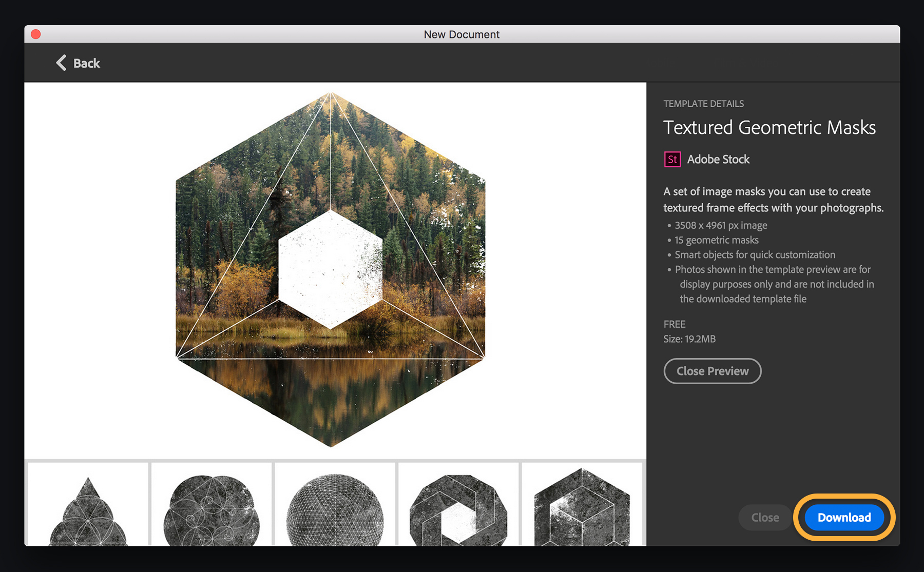Click the FREE price label
This screenshot has height=572, width=924.
674,324
